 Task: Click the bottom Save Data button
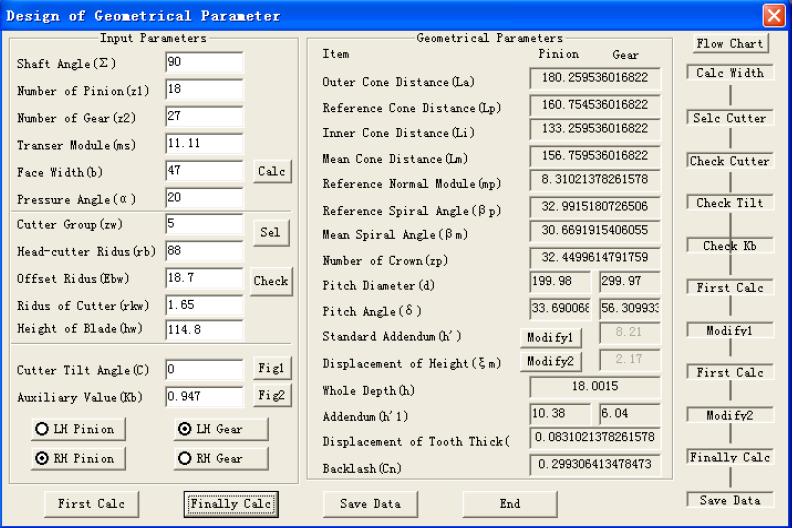370,504
